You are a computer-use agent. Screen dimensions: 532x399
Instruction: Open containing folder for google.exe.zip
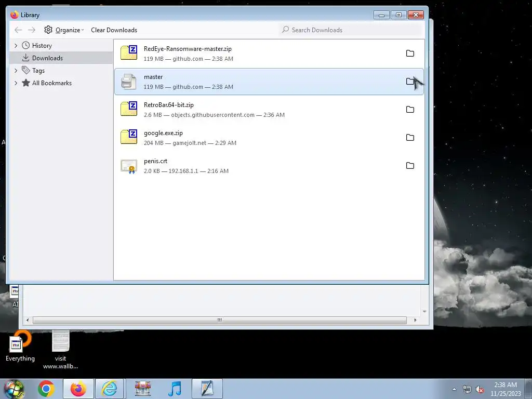click(x=410, y=137)
